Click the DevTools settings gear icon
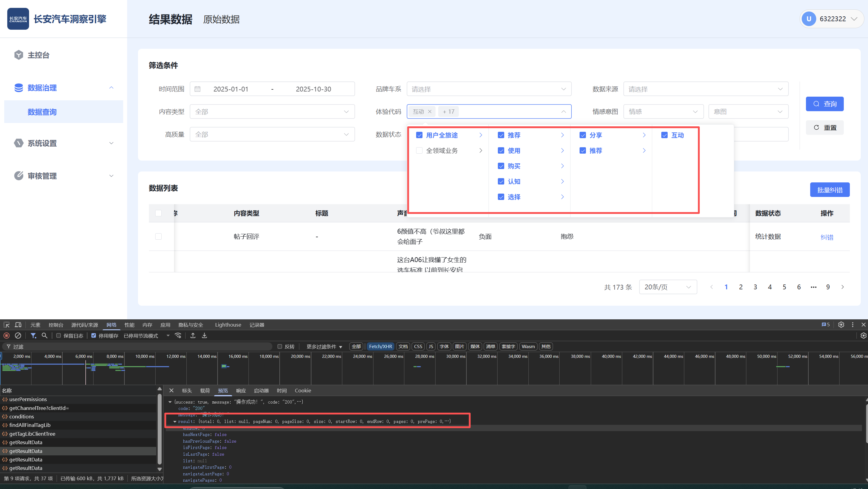The image size is (868, 489). [841, 325]
